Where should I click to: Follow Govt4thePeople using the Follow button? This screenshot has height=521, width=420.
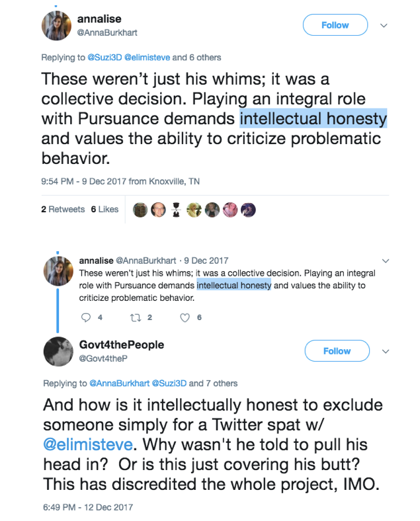point(337,351)
